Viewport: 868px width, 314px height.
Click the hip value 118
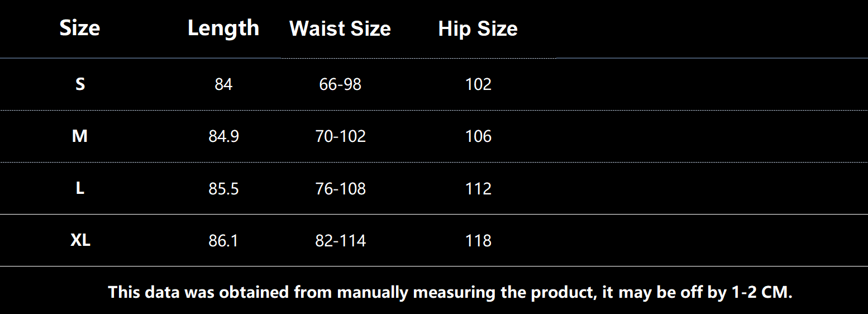[x=478, y=241]
